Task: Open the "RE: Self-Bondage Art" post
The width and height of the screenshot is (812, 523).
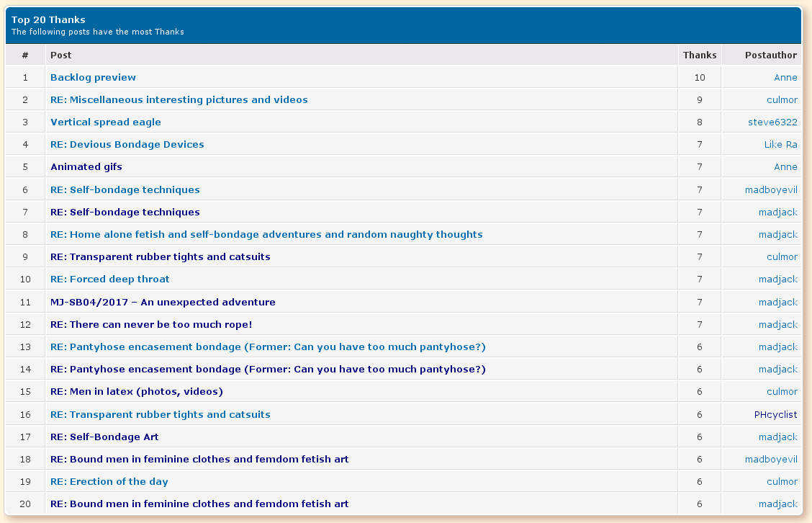Action: pyautogui.click(x=104, y=437)
